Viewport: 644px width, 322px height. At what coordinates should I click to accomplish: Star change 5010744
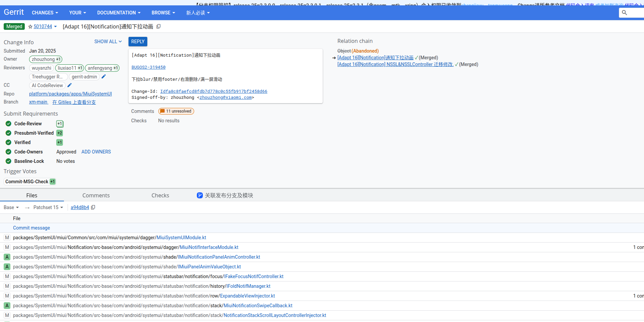click(x=30, y=27)
